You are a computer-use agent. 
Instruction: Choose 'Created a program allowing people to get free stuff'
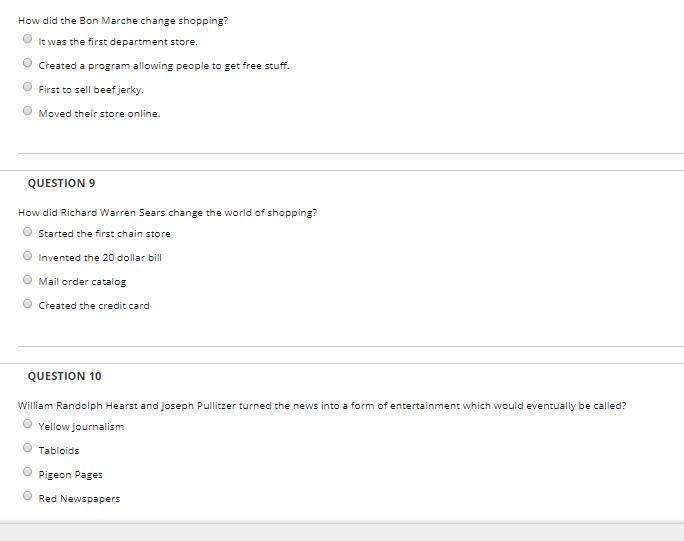27,63
